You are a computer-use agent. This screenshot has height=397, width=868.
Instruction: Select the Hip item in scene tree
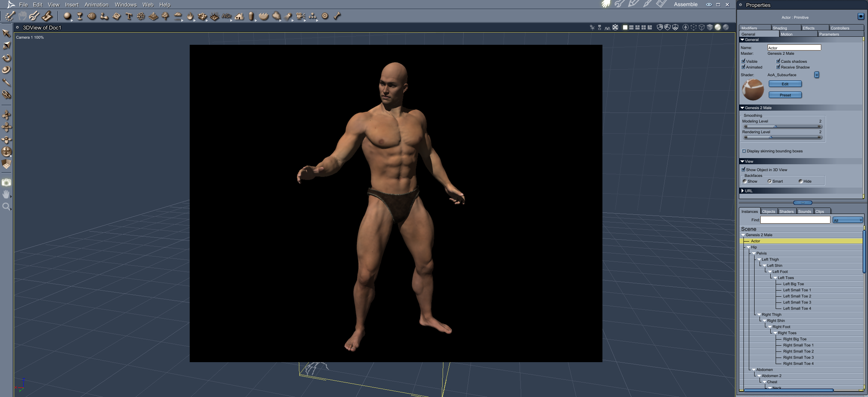tap(754, 247)
